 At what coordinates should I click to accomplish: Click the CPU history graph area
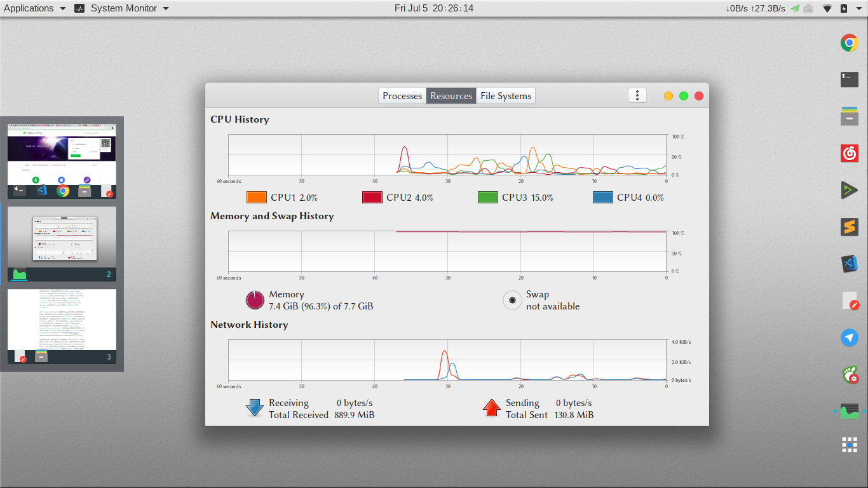coord(447,155)
